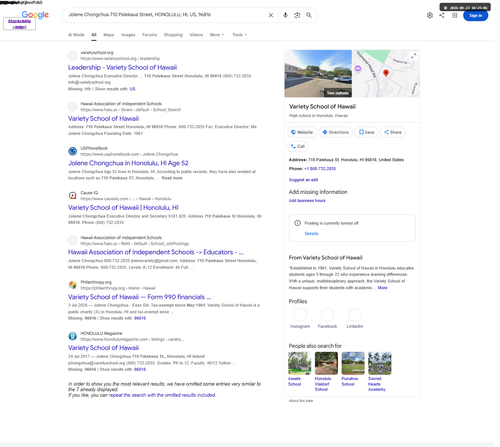Image resolution: width=500 pixels, height=447 pixels.
Task: Expand the school description with More
Action: tap(382, 288)
